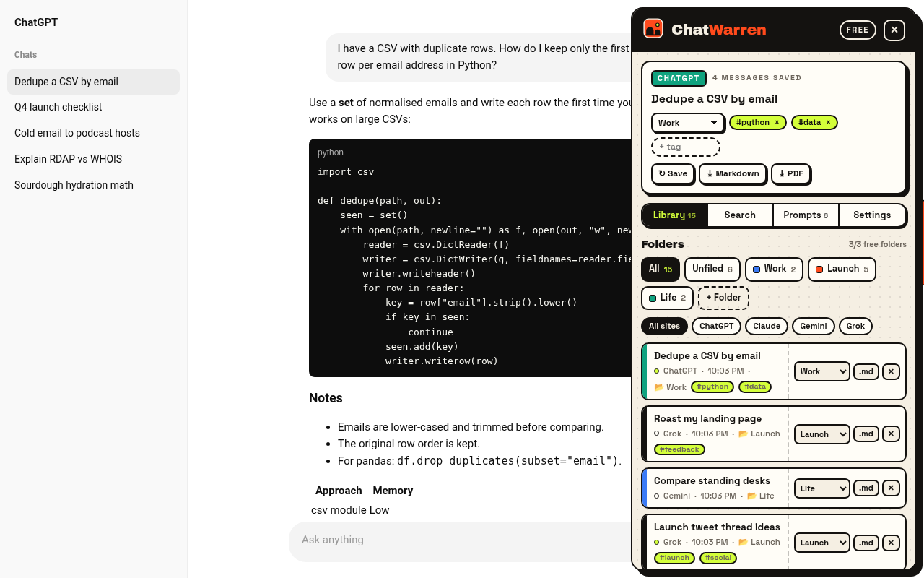The image size is (924, 578).
Task: Remove the #data tag from the saved chat
Action: click(828, 123)
